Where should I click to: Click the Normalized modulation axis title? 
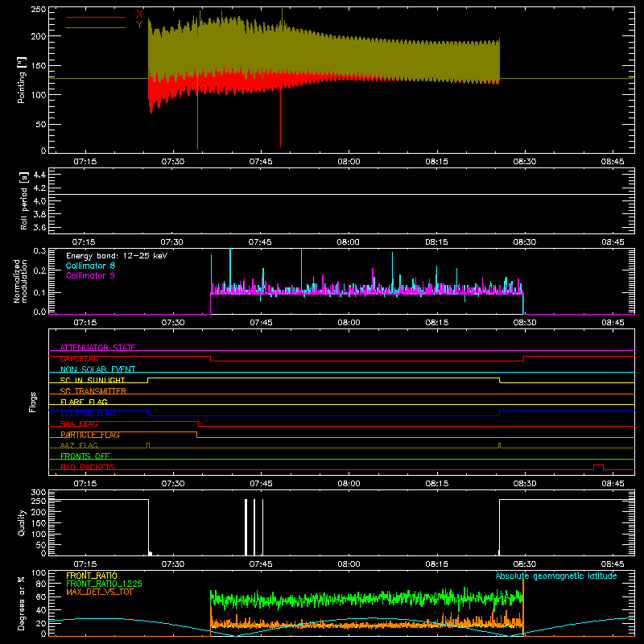click(20, 281)
